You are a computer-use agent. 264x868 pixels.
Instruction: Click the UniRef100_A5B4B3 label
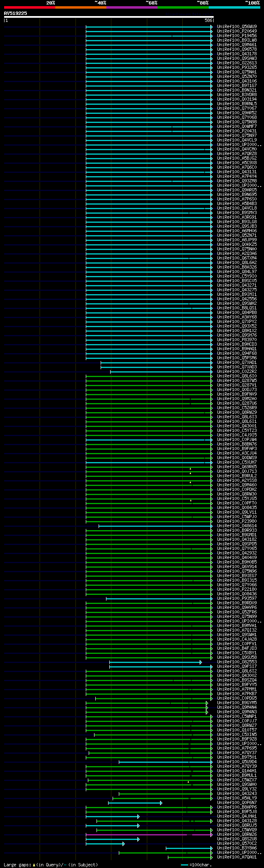237,203
